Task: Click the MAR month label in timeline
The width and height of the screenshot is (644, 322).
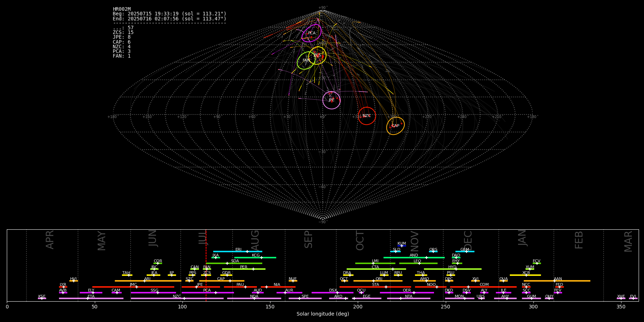Action: coord(628,241)
